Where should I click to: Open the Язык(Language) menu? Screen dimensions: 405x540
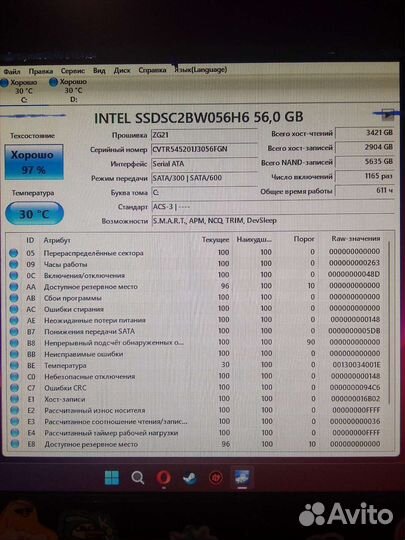click(200, 70)
